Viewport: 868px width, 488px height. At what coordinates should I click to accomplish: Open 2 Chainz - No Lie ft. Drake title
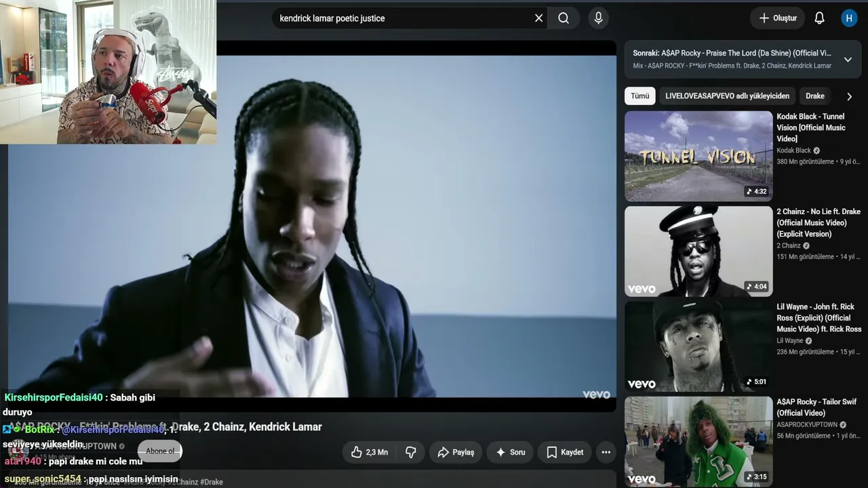tap(818, 222)
